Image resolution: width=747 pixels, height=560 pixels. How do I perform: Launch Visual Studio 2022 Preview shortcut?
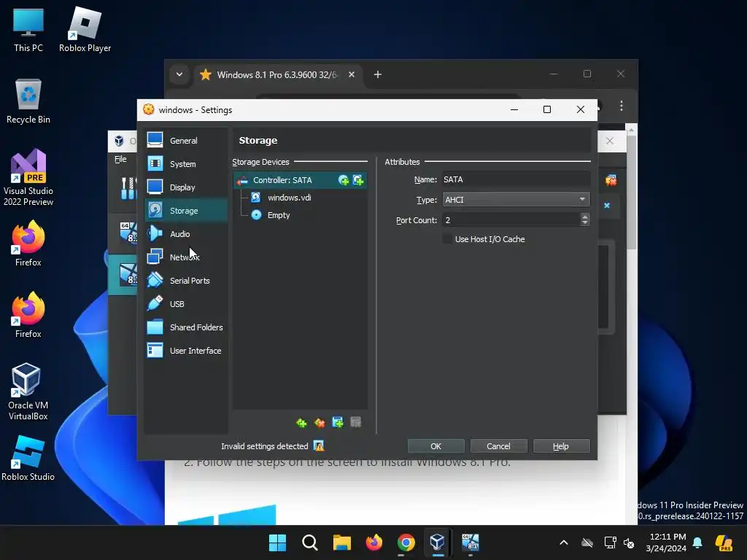pos(28,177)
